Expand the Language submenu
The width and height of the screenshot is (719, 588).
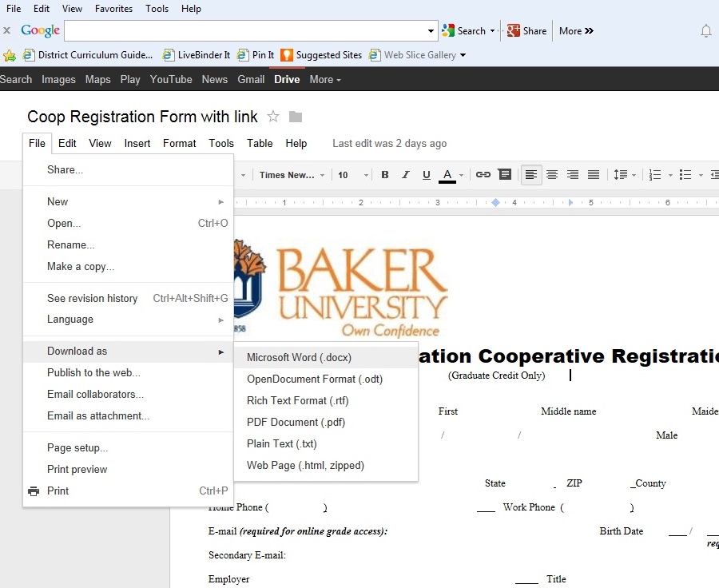[x=129, y=320]
